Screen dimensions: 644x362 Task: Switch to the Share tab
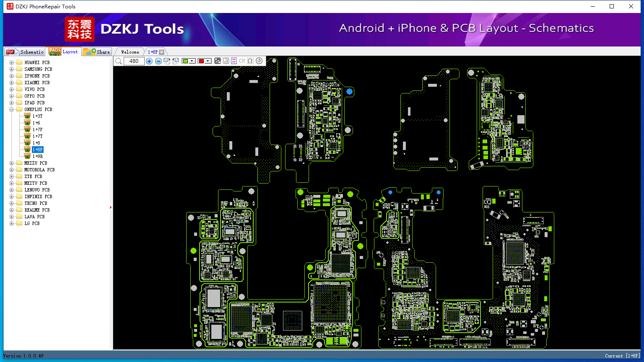click(96, 52)
